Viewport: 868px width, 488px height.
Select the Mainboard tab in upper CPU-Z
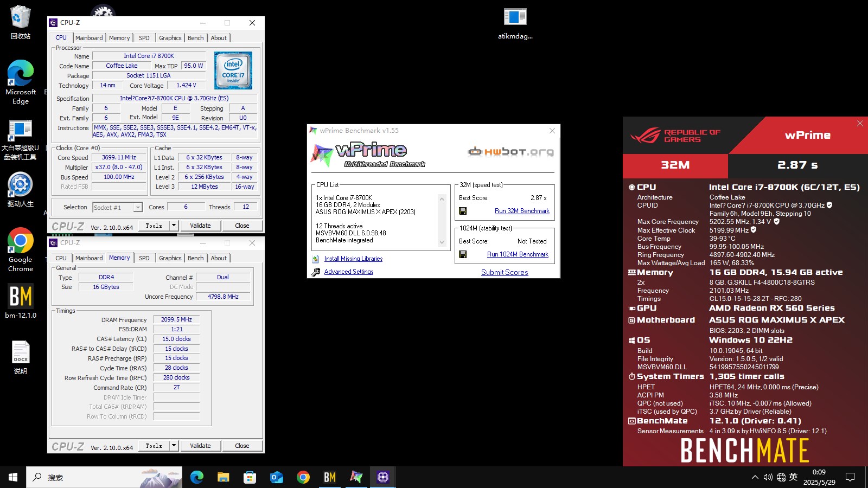[89, 38]
